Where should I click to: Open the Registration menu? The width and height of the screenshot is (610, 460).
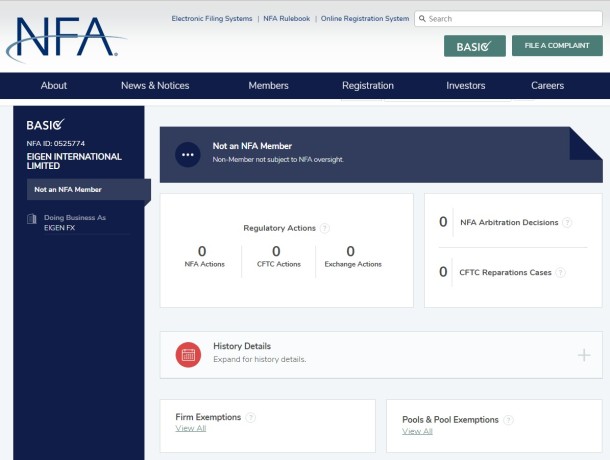(367, 86)
